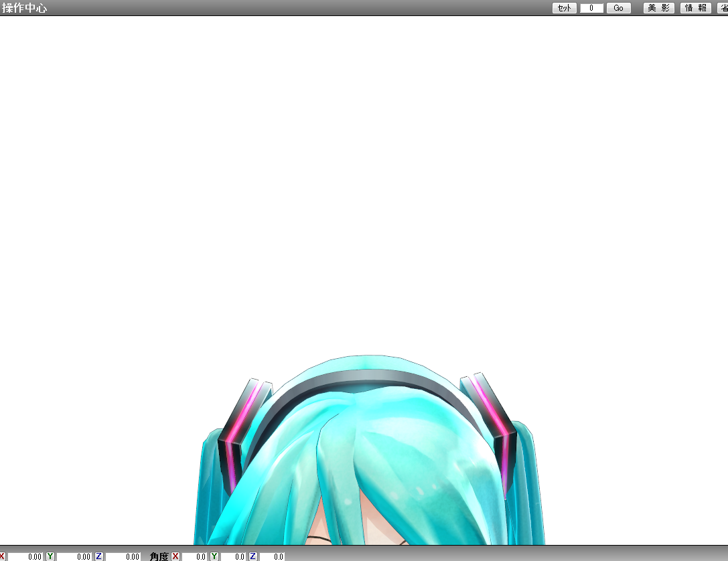Select the position X value field
The height and width of the screenshot is (561, 728).
(x=25, y=556)
